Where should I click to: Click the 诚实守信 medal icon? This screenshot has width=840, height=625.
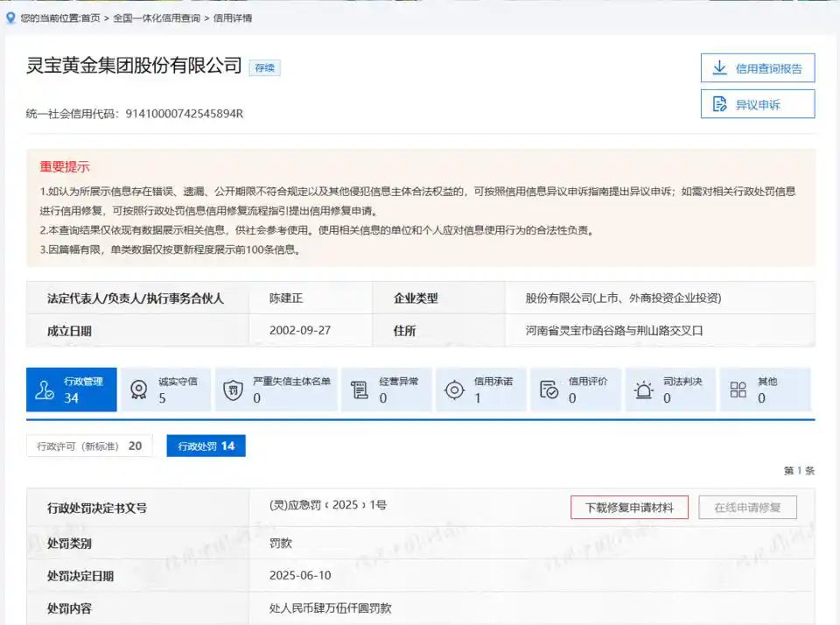pyautogui.click(x=139, y=390)
